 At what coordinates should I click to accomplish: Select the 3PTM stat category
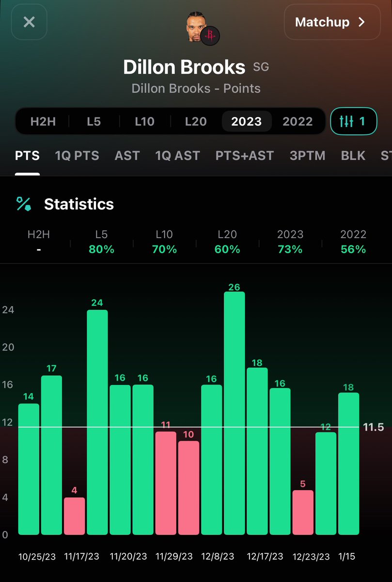[307, 156]
